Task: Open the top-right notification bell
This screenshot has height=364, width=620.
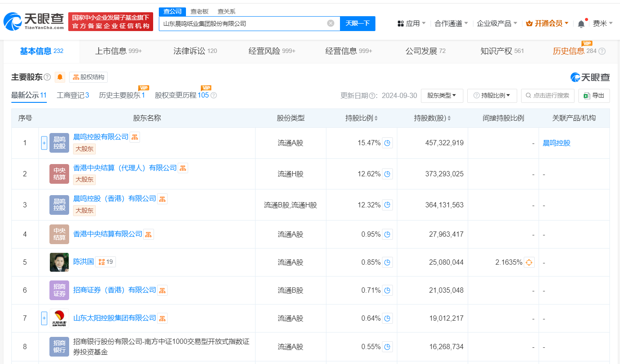Action: tap(581, 23)
